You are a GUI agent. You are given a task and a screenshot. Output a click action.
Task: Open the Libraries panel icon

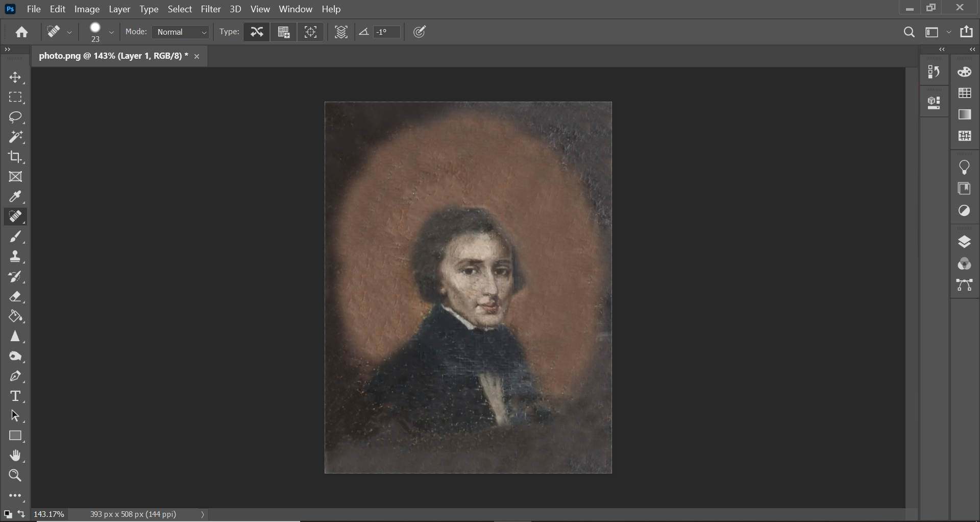pyautogui.click(x=965, y=188)
